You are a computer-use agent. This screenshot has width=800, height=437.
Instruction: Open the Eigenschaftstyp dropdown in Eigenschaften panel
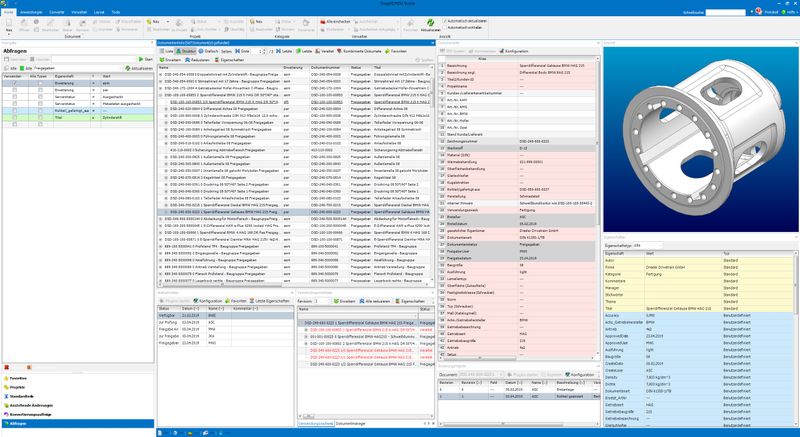coord(647,245)
